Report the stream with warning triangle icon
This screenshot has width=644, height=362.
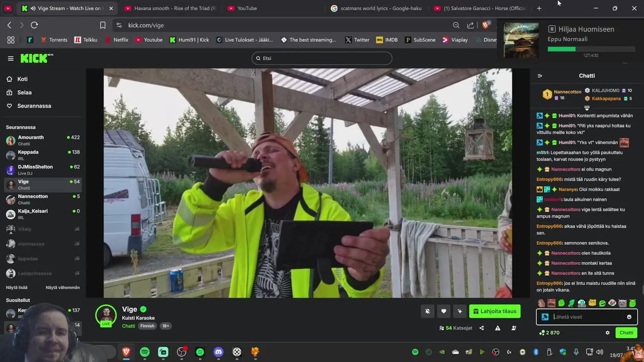[498, 328]
